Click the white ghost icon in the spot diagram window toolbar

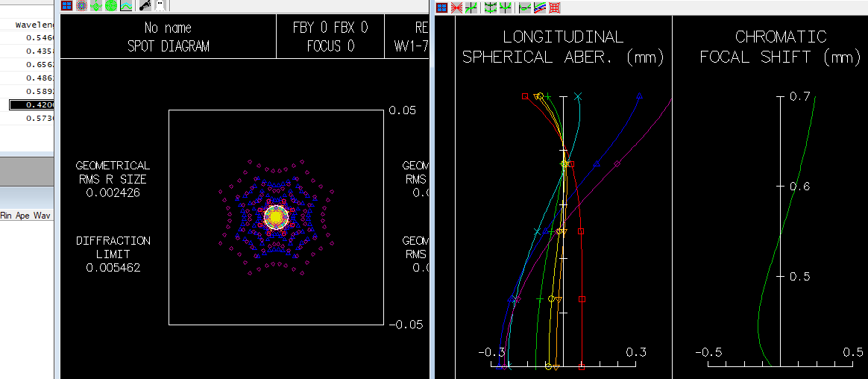pos(160,5)
